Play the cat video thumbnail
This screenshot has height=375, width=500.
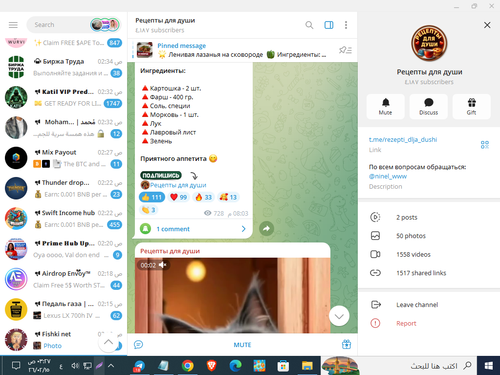(232, 295)
